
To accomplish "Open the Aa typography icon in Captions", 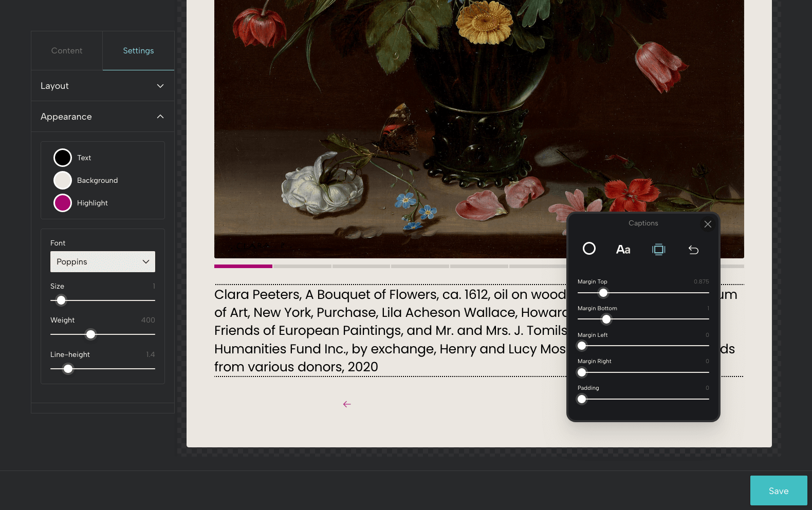I will point(623,250).
